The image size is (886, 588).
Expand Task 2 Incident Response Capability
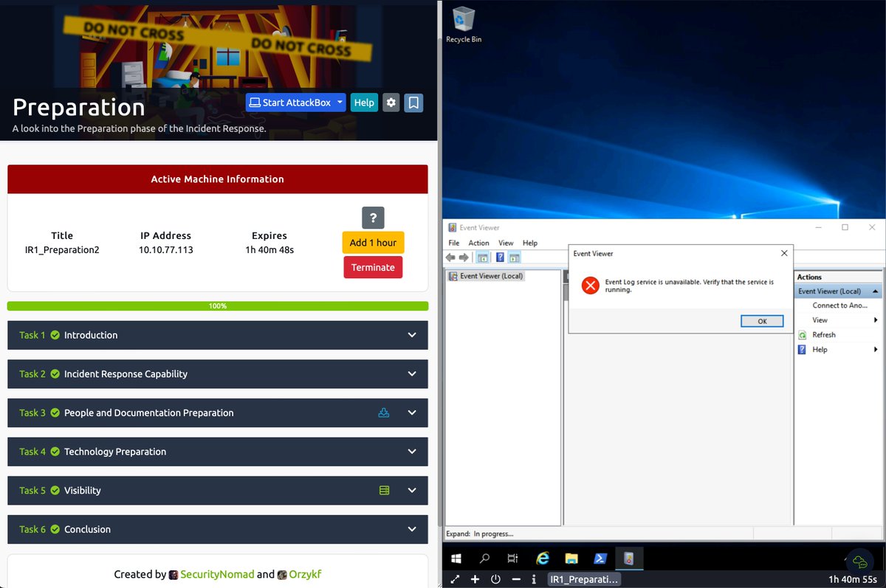[218, 374]
